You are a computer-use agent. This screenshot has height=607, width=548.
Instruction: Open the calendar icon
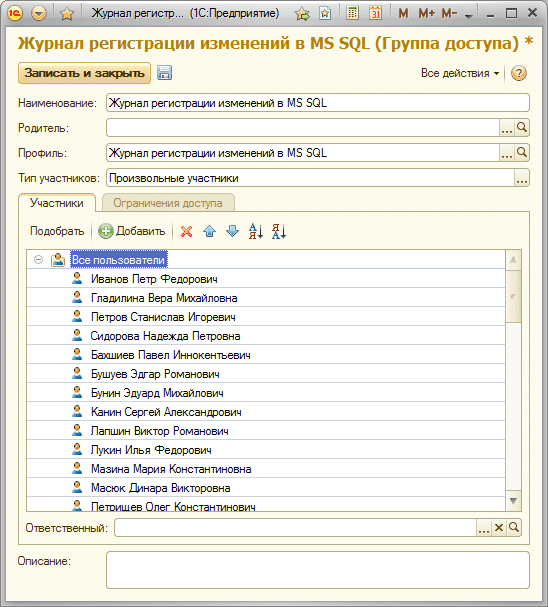(x=375, y=14)
